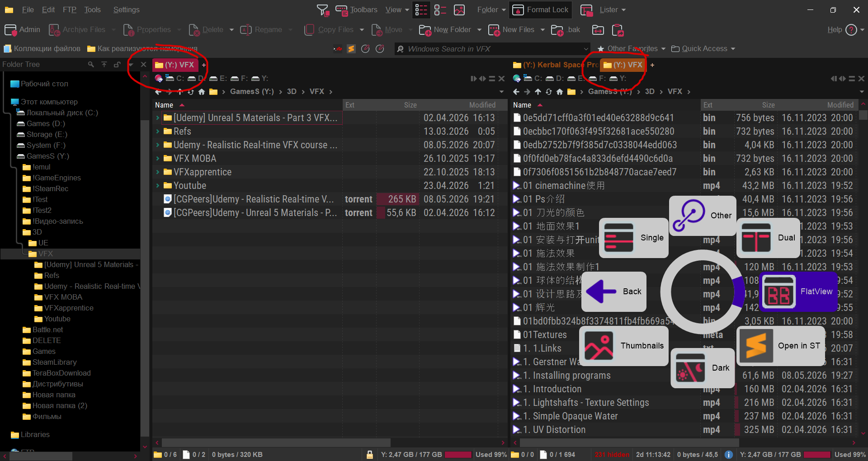Click Back in the radial menu

(x=614, y=292)
